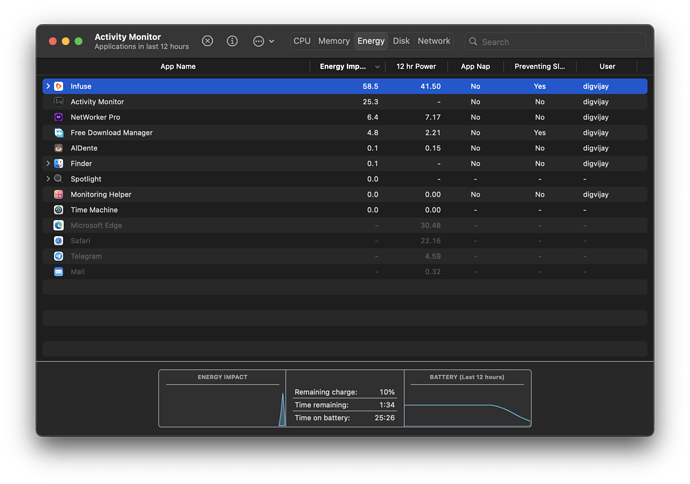The height and width of the screenshot is (484, 690).
Task: Click Infuse 12 hr power 41.50
Action: coord(430,86)
